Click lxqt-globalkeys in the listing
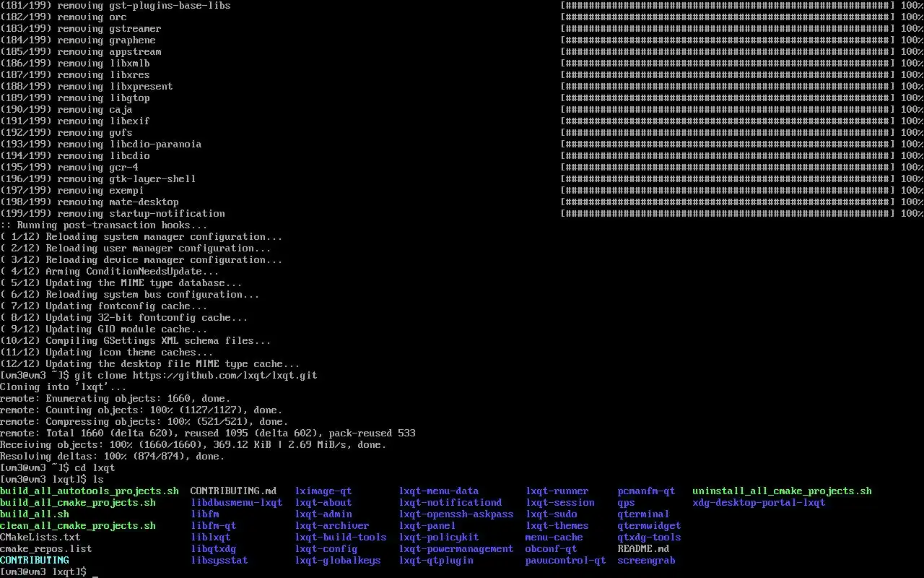 coord(338,561)
